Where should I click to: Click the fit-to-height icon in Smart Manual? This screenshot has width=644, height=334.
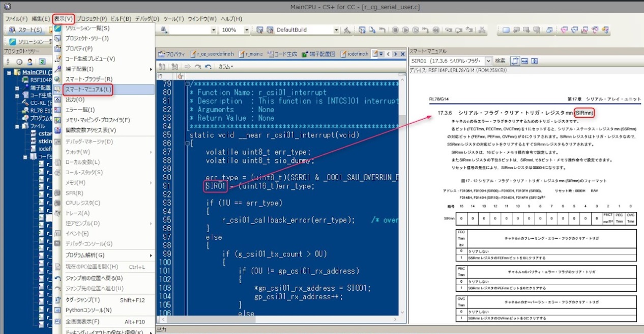[535, 61]
